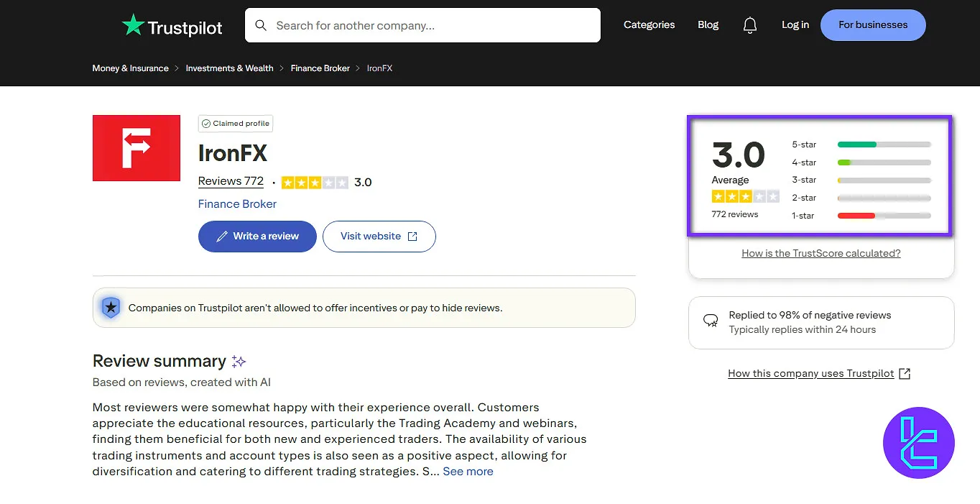Click the search magnifying glass icon

pyautogui.click(x=260, y=24)
